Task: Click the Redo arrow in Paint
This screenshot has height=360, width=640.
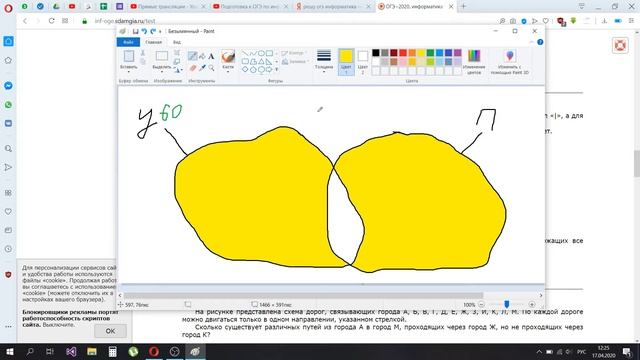Action: pos(153,31)
